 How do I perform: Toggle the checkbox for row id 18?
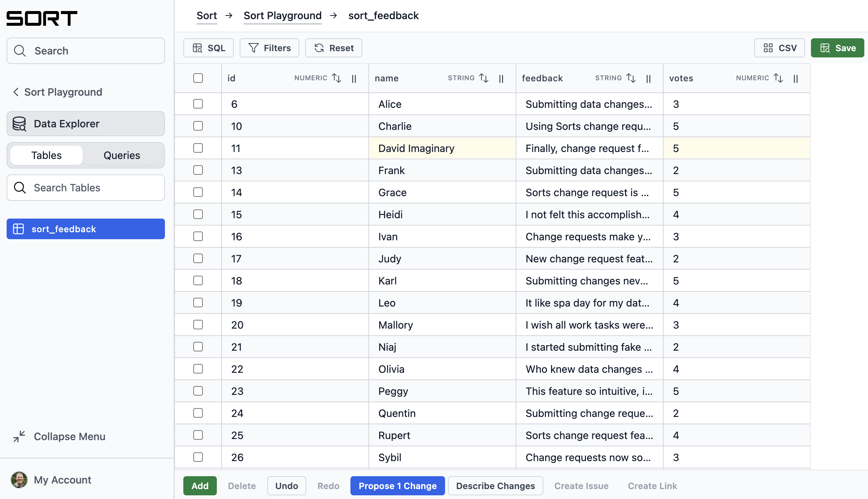click(x=198, y=280)
